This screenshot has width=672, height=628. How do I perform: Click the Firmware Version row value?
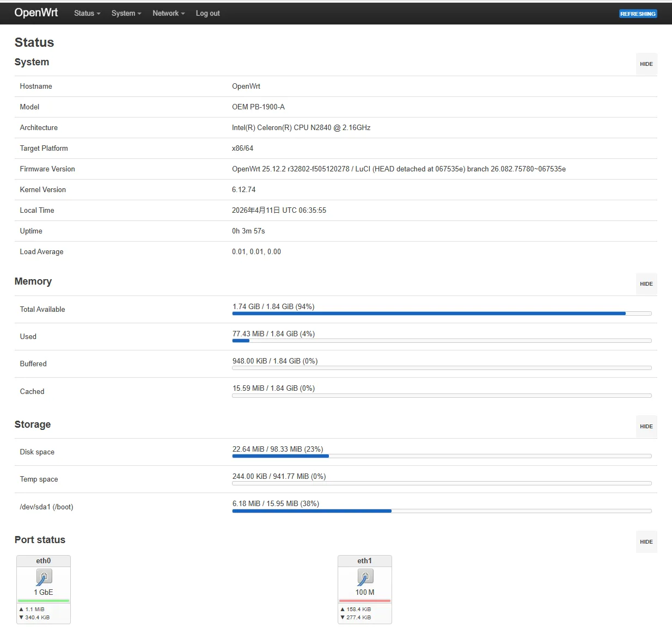tap(399, 169)
